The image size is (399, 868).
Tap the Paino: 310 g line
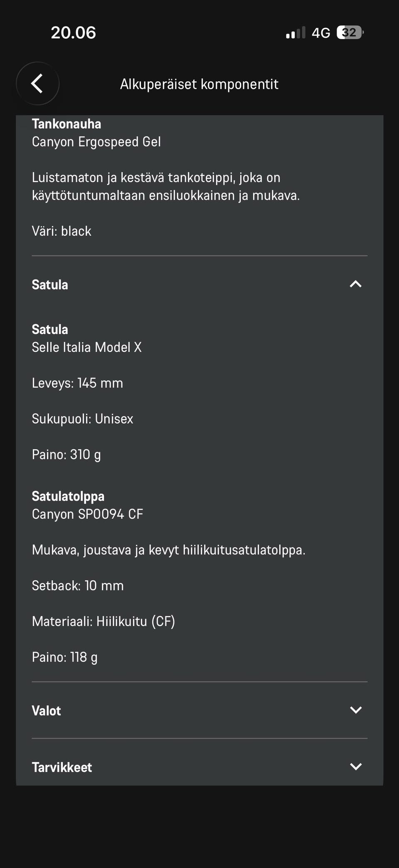tap(66, 455)
